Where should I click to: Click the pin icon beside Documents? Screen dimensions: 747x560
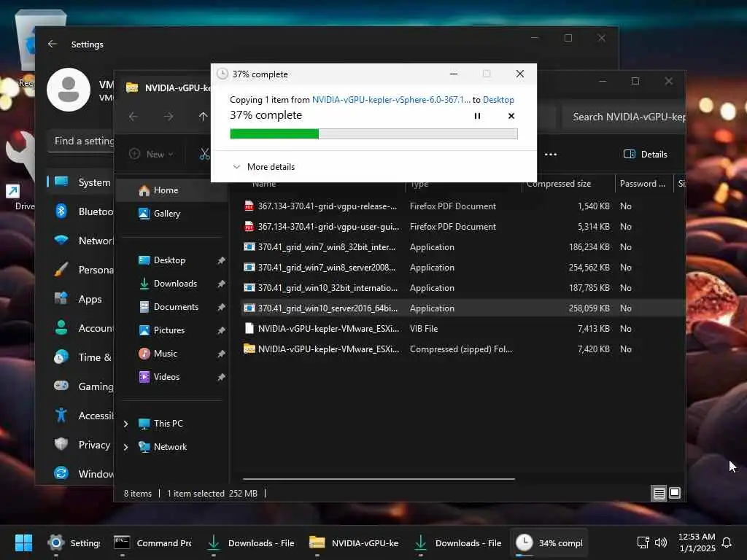(x=221, y=307)
